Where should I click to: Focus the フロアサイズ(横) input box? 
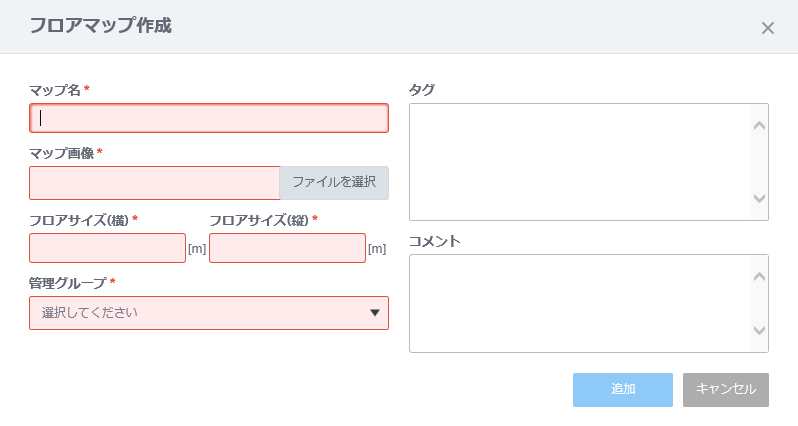tap(107, 248)
